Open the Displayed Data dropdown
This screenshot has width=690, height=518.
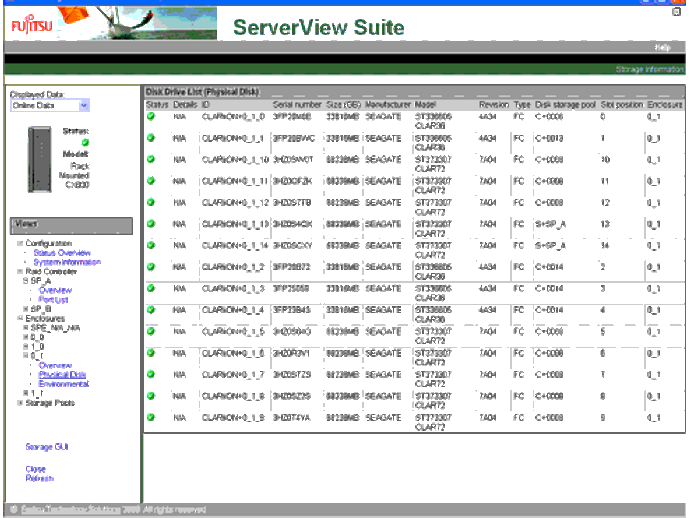84,106
